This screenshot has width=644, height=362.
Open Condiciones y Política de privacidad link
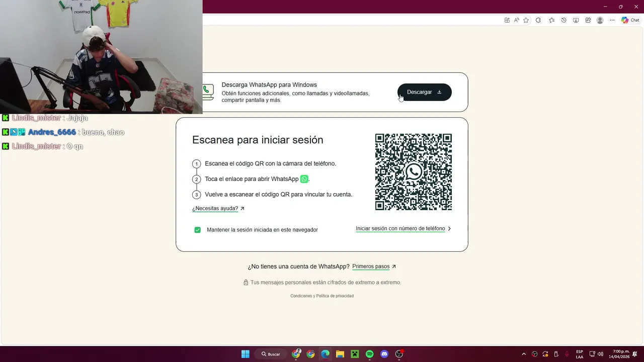(322, 296)
